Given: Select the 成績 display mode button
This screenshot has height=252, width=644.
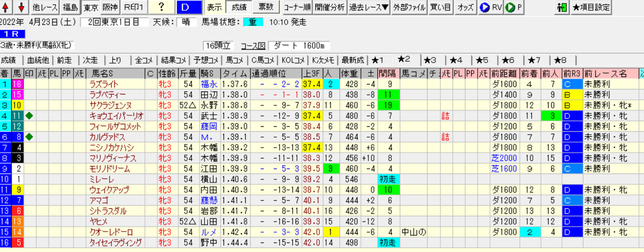Looking at the screenshot, I should coord(239,7).
